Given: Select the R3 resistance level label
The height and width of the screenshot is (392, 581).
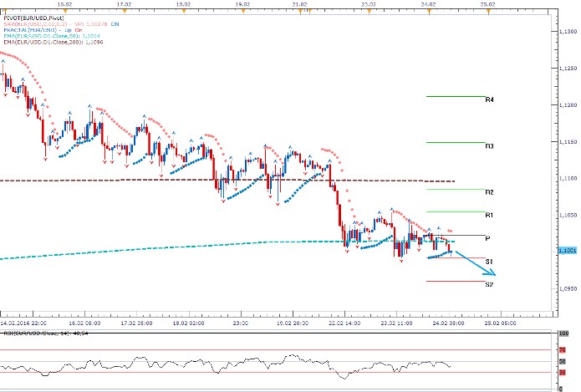Looking at the screenshot, I should point(490,145).
